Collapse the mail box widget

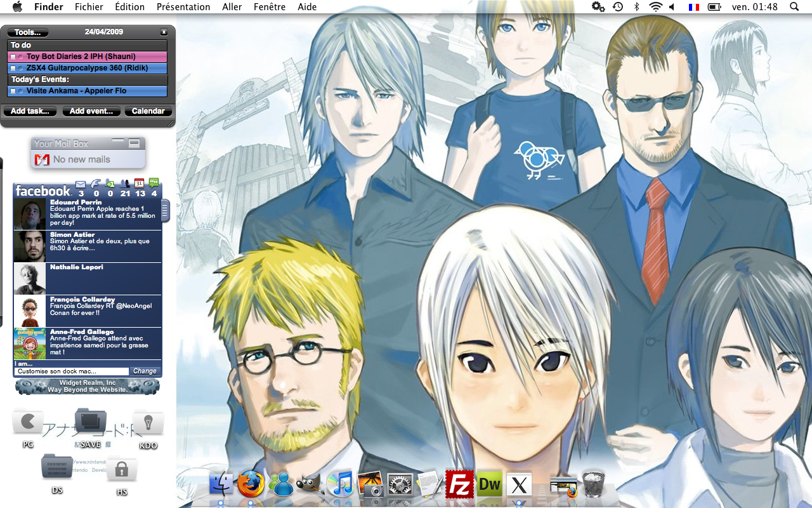pyautogui.click(x=134, y=142)
